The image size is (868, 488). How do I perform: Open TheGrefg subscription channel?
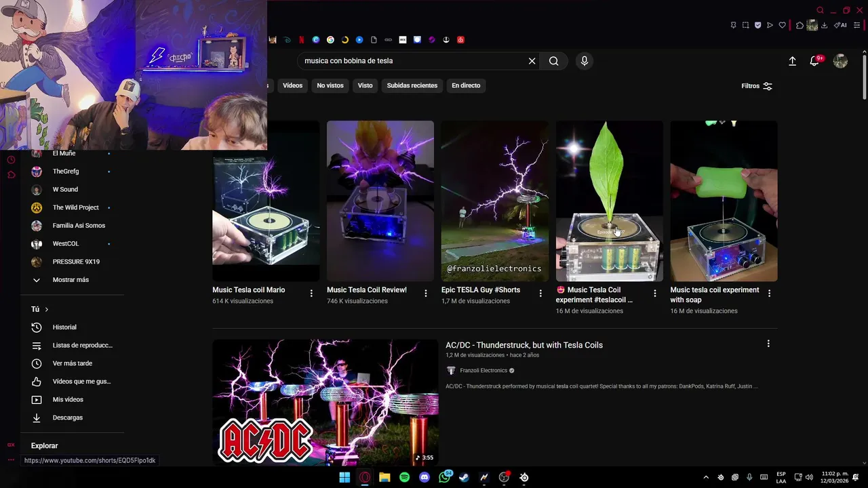point(66,171)
